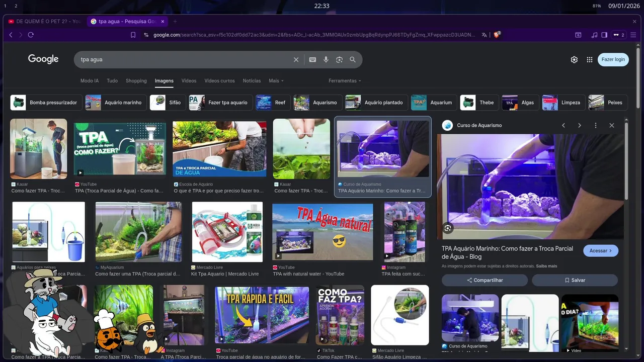
Task: Switch to the YouTube tab DE QUEM É O PET 2
Action: click(45, 22)
